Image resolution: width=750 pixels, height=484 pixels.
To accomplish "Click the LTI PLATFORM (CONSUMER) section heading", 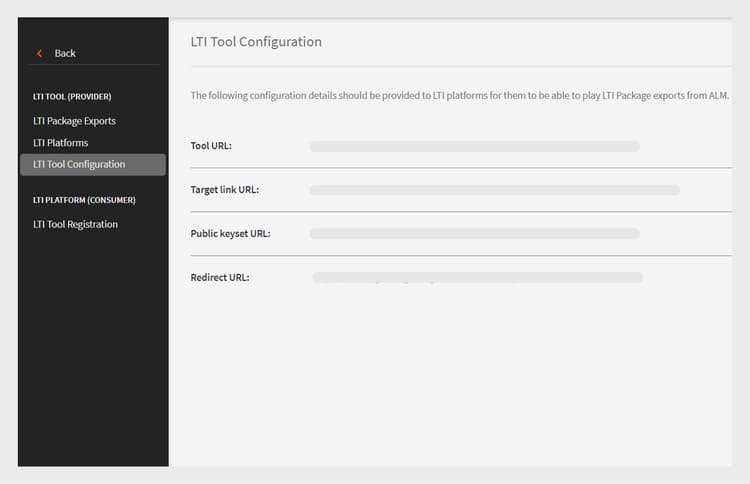I will coord(84,200).
